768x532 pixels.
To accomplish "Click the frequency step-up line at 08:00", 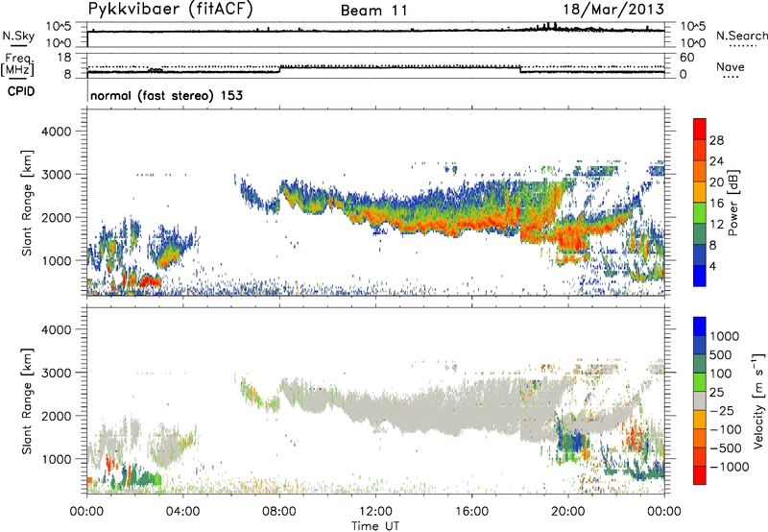I will 280,68.
